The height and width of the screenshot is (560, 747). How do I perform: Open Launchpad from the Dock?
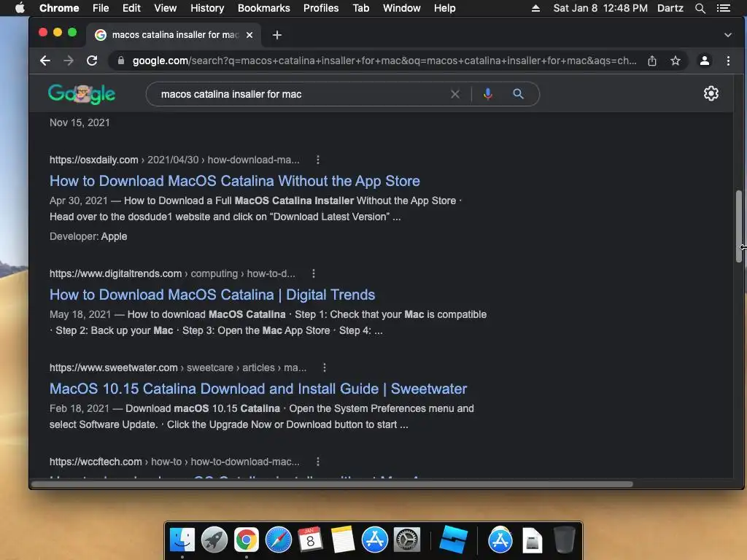pyautogui.click(x=214, y=540)
